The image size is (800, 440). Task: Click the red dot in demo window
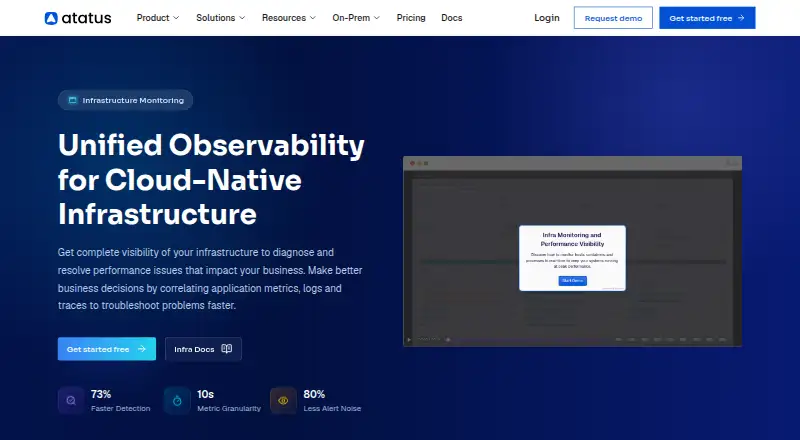[x=412, y=163]
